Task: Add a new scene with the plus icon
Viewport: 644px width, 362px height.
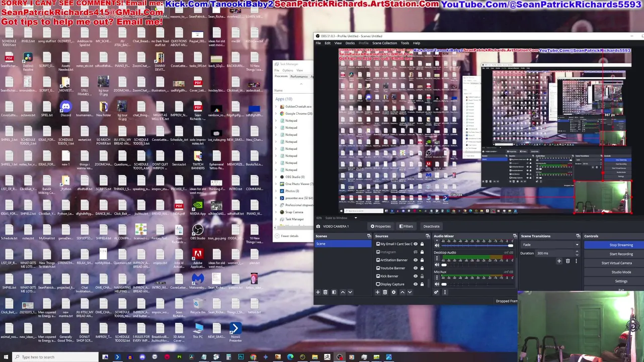Action: pos(317,292)
